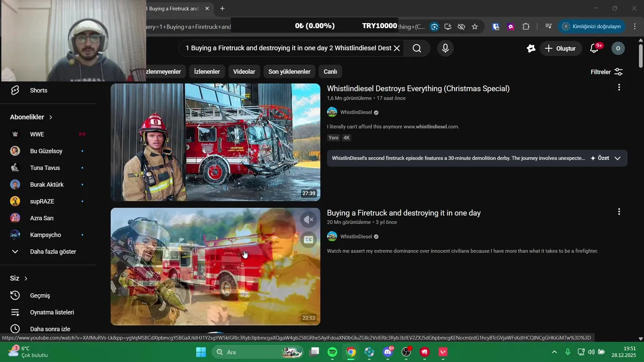Click the magnifier search button

pos(417,48)
